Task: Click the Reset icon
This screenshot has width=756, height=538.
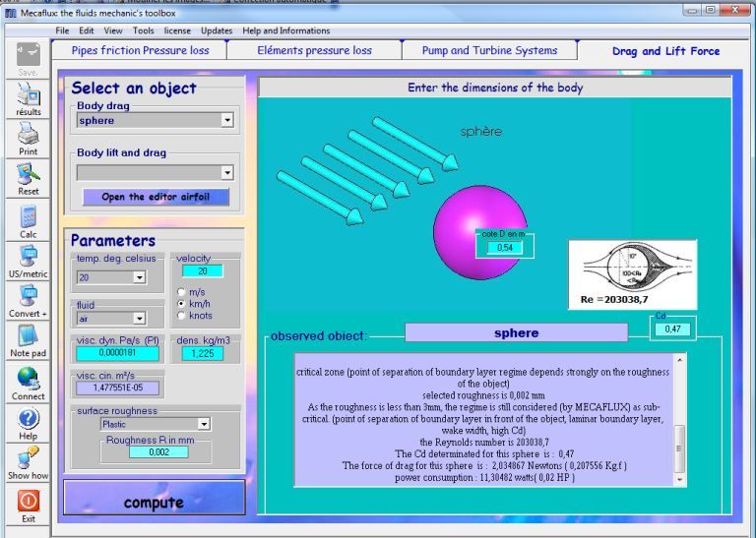Action: point(29,174)
